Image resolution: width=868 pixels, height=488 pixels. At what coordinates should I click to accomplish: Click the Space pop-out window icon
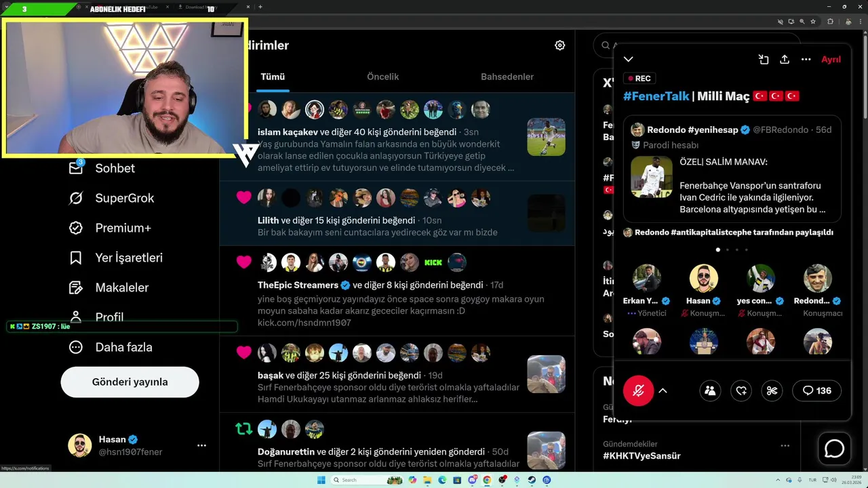click(x=763, y=60)
